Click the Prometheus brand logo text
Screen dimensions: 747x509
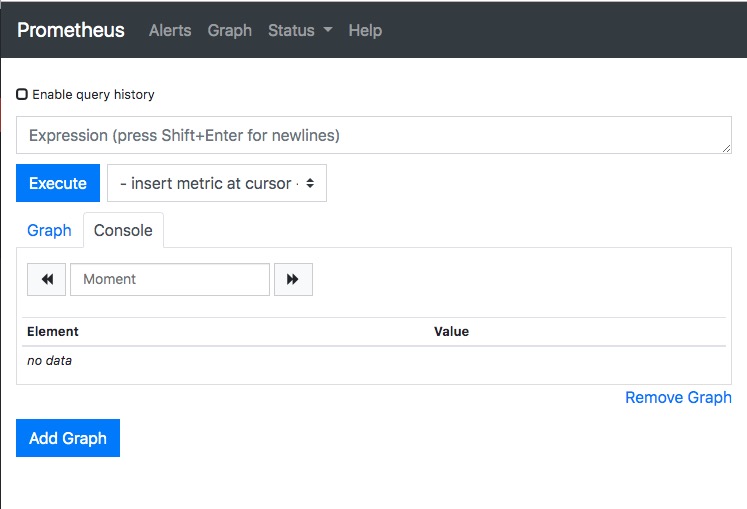click(x=71, y=30)
